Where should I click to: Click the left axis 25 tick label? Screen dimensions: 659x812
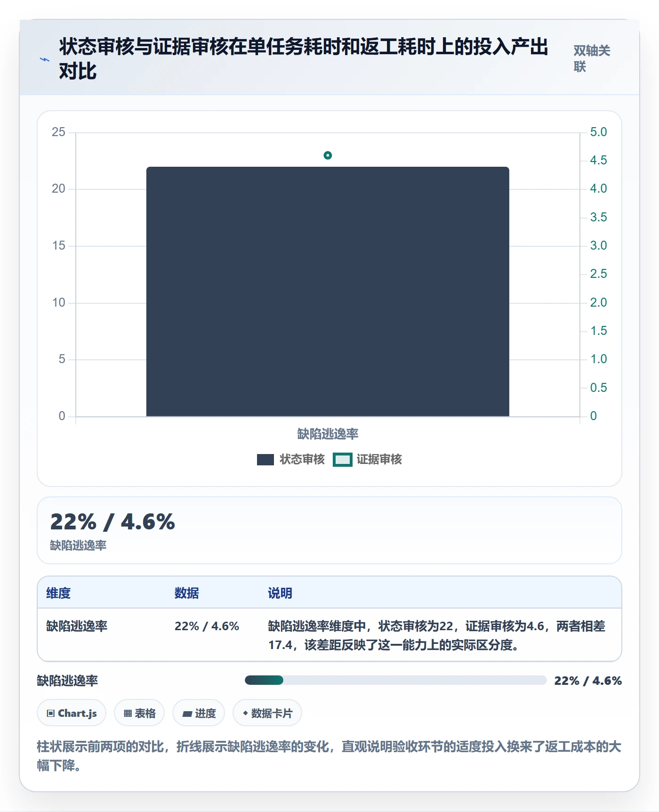tap(58, 132)
